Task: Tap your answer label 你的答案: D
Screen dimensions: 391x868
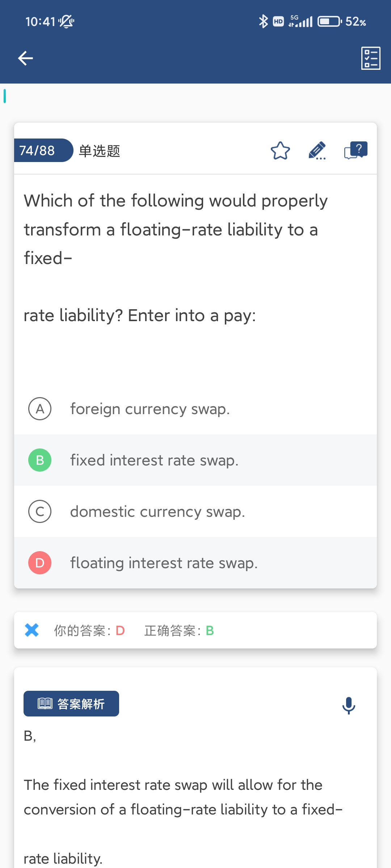Action: tap(89, 630)
